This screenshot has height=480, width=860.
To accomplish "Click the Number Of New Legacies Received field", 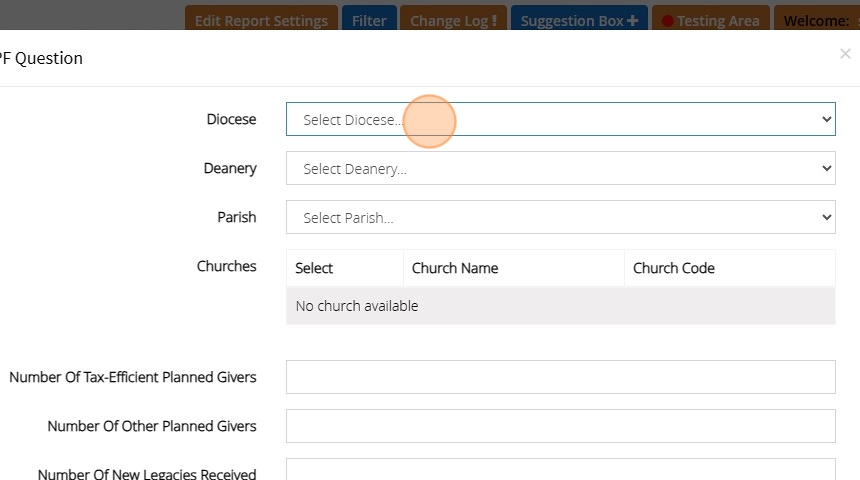I will pos(560,470).
